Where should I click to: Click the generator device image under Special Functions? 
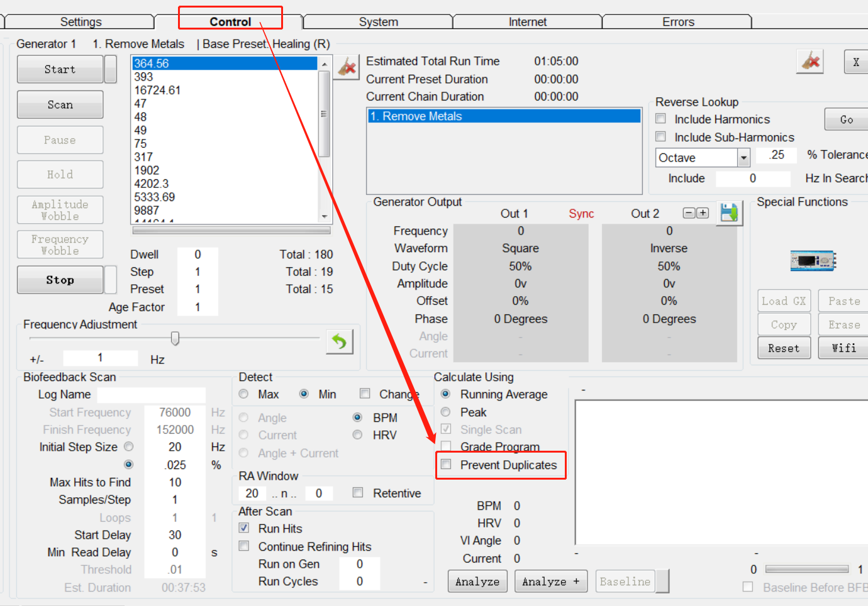click(x=813, y=260)
